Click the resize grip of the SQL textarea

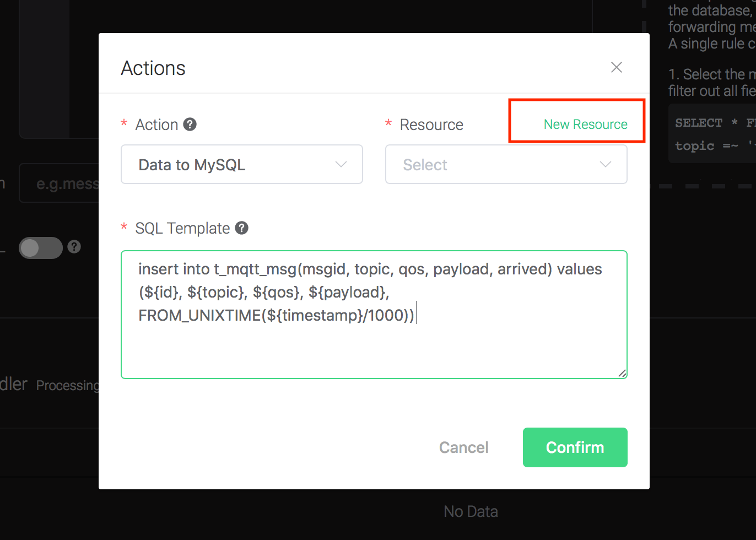click(622, 373)
